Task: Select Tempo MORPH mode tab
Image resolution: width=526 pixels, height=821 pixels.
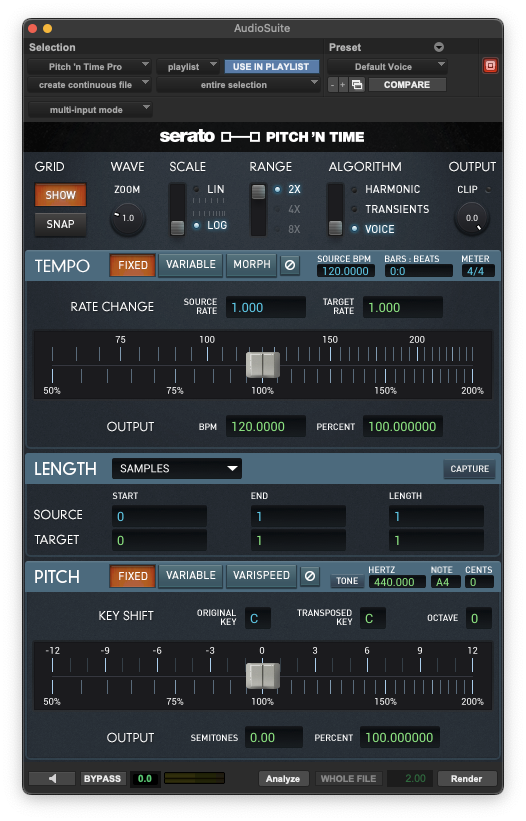Action: click(252, 265)
